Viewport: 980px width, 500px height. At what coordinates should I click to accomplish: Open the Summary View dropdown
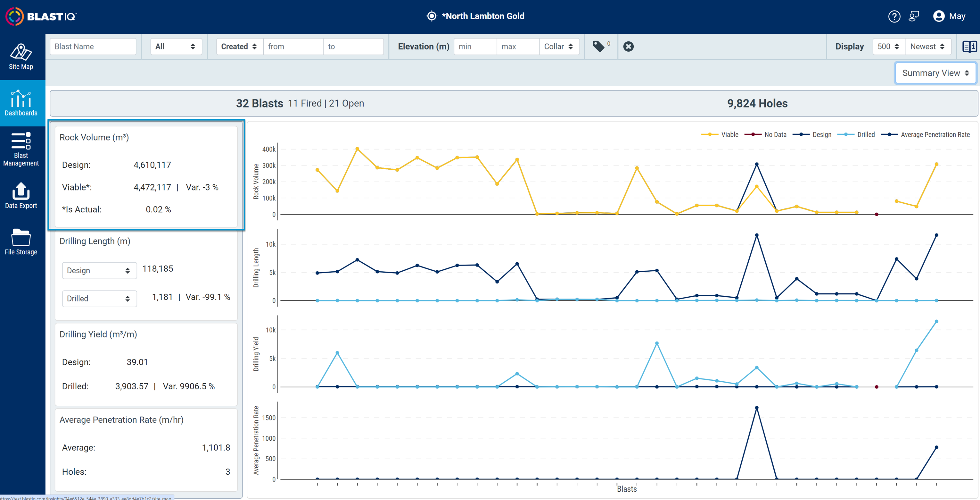coord(935,73)
